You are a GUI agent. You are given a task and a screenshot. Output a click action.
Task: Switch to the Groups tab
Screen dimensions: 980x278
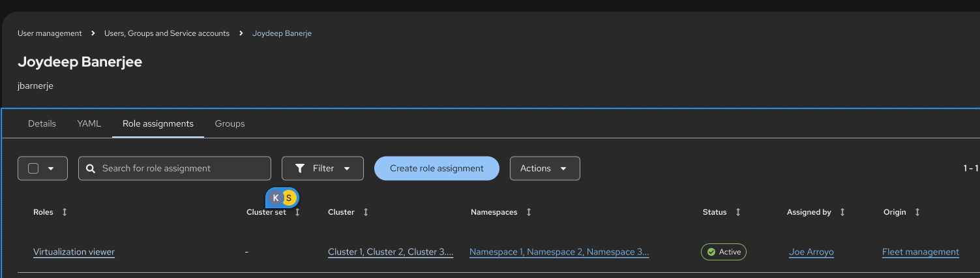pos(230,123)
